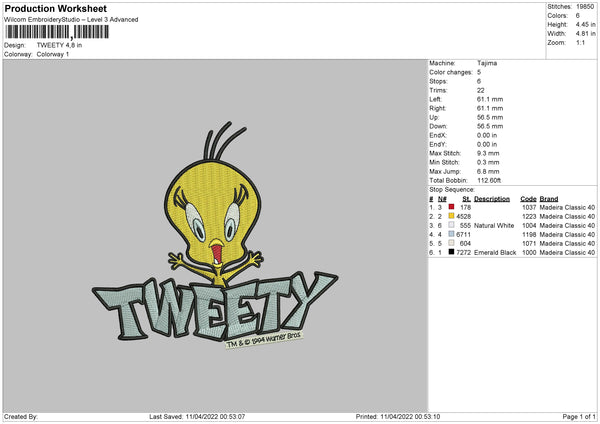Click the Left extent value 61.1 mm
The height and width of the screenshot is (424, 600).
(x=490, y=99)
